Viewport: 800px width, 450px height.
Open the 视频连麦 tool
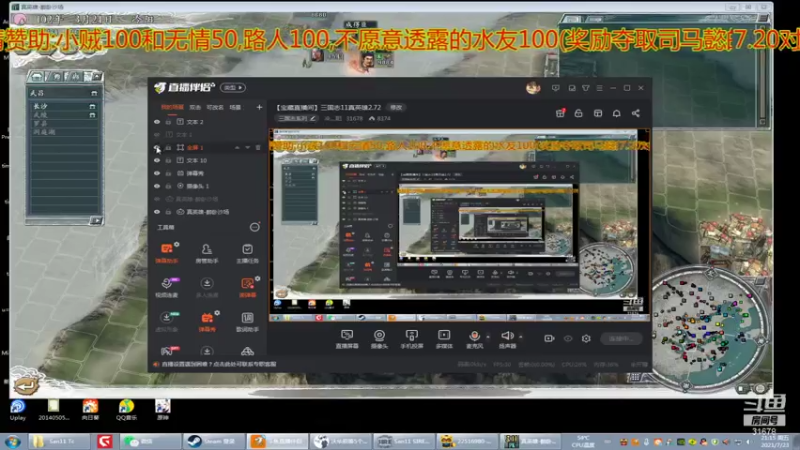166,287
